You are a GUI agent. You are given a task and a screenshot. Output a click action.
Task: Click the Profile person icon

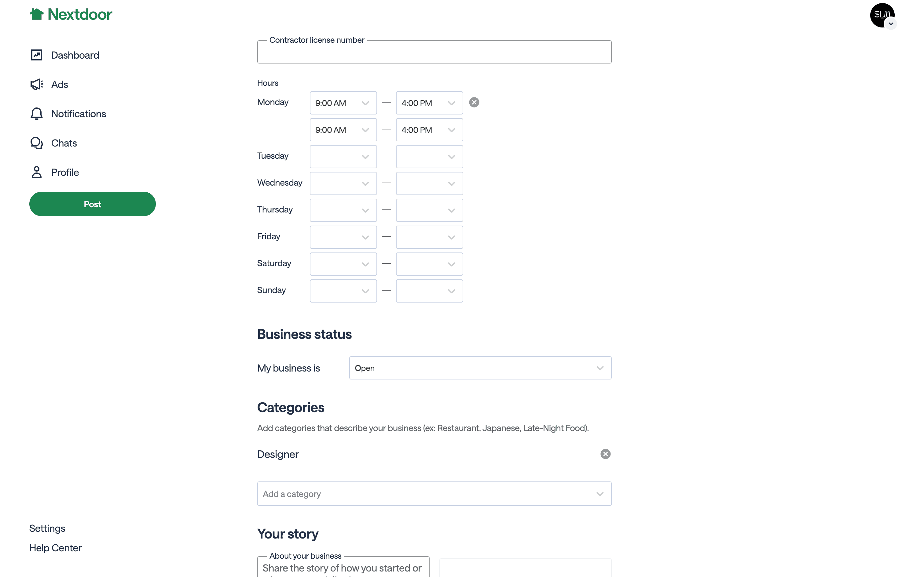[x=37, y=172]
